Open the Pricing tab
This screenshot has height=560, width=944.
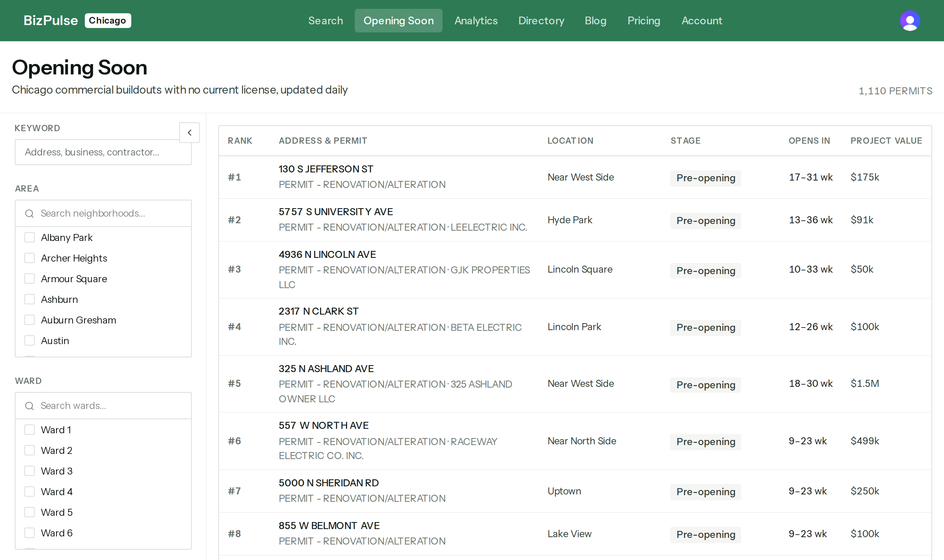[644, 20]
